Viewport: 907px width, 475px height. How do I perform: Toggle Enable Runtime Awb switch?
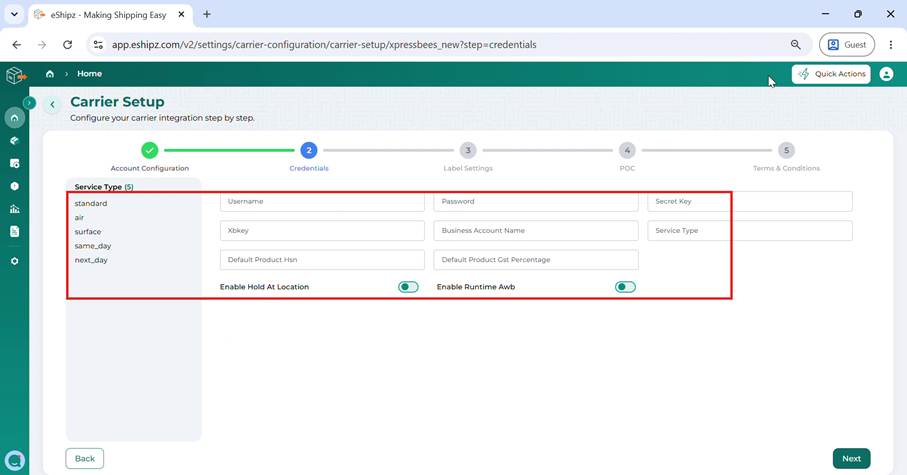tap(625, 287)
